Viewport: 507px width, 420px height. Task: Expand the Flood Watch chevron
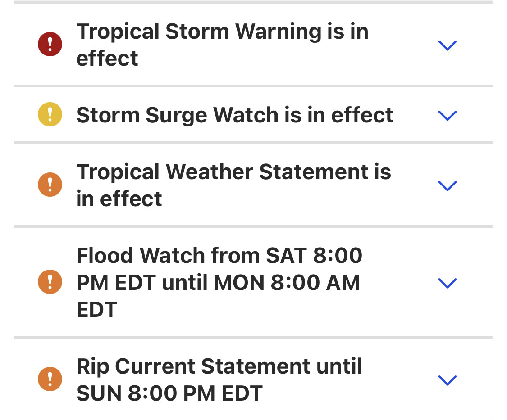click(x=448, y=283)
